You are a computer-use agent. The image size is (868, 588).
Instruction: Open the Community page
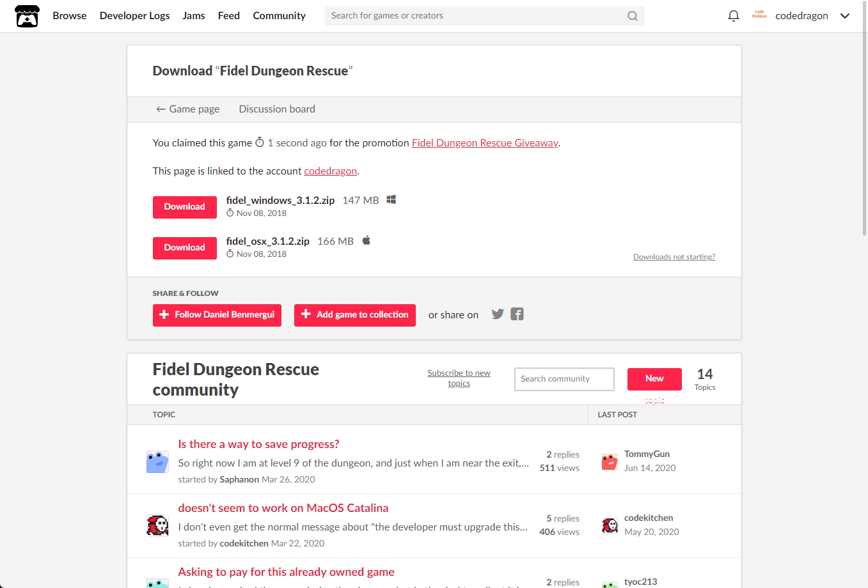[279, 16]
